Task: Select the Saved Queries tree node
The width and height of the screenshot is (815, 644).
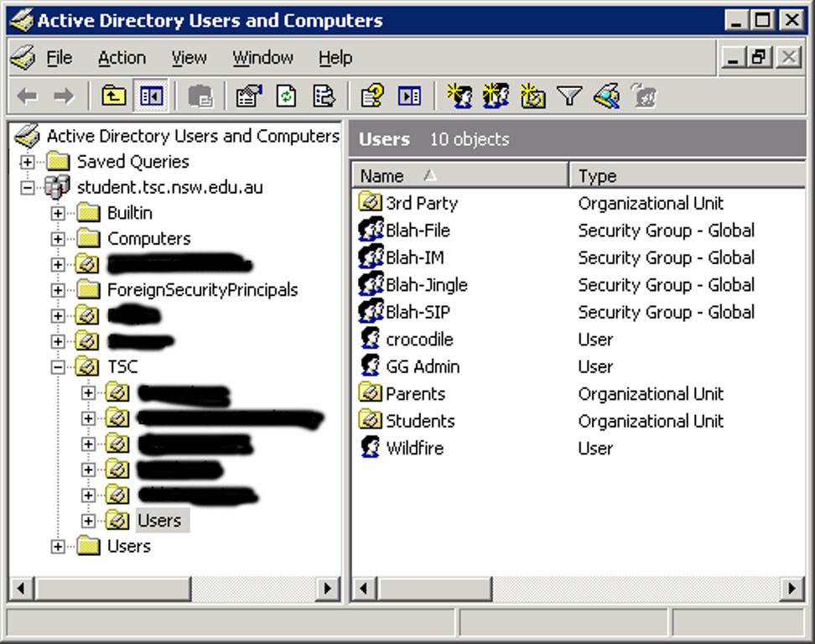Action: click(133, 162)
